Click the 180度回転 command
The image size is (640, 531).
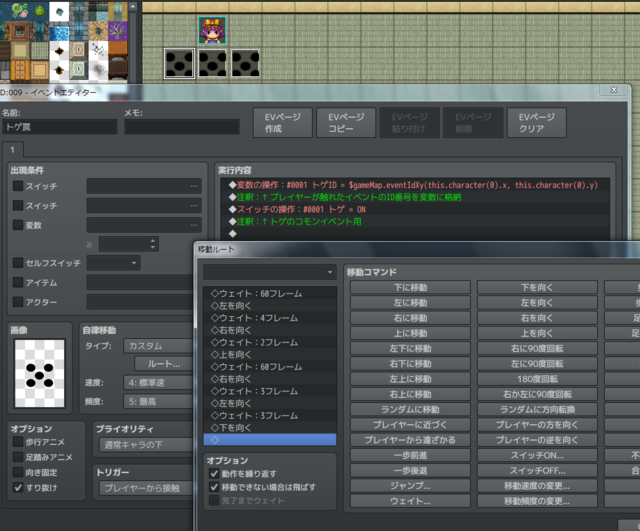[537, 379]
